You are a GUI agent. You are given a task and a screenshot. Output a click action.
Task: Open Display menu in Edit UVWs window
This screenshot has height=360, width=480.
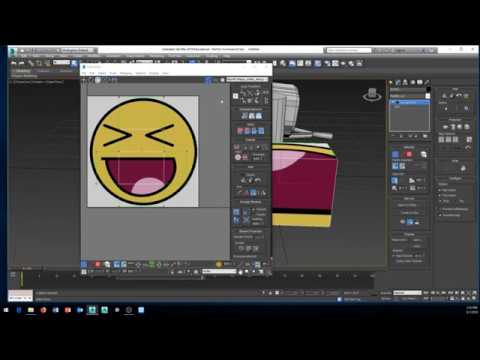[x=154, y=73]
